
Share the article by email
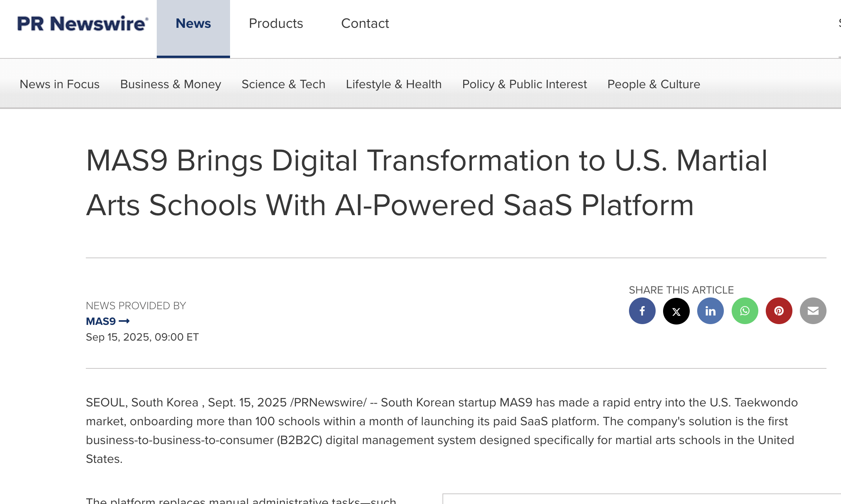click(x=813, y=311)
